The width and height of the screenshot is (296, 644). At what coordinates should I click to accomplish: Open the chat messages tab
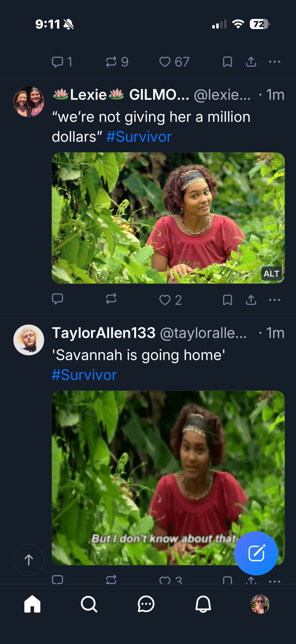[146, 604]
